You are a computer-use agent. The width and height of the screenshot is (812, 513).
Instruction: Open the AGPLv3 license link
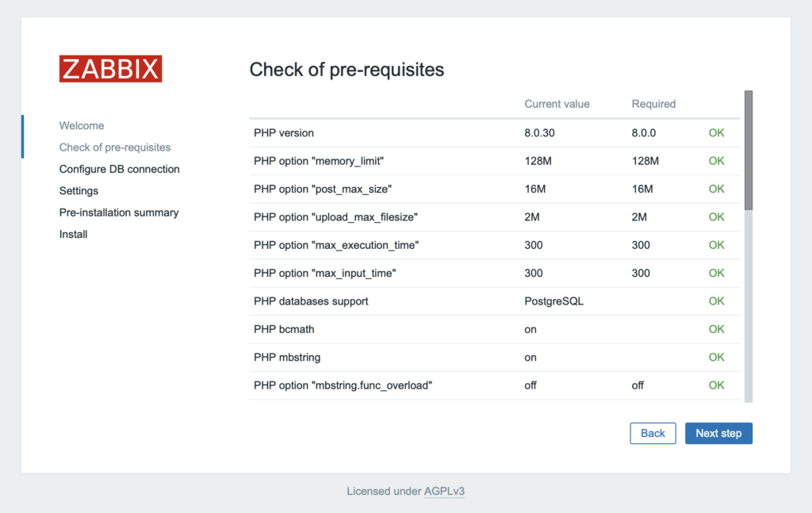(444, 491)
